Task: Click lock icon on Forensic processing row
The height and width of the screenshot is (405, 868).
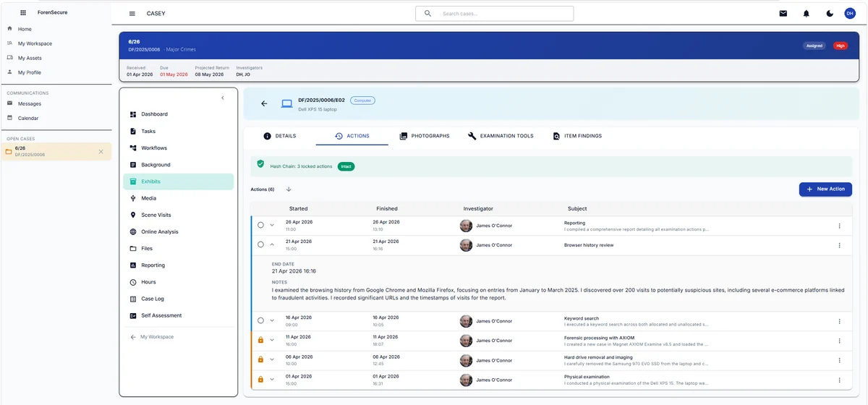Action: (x=260, y=340)
